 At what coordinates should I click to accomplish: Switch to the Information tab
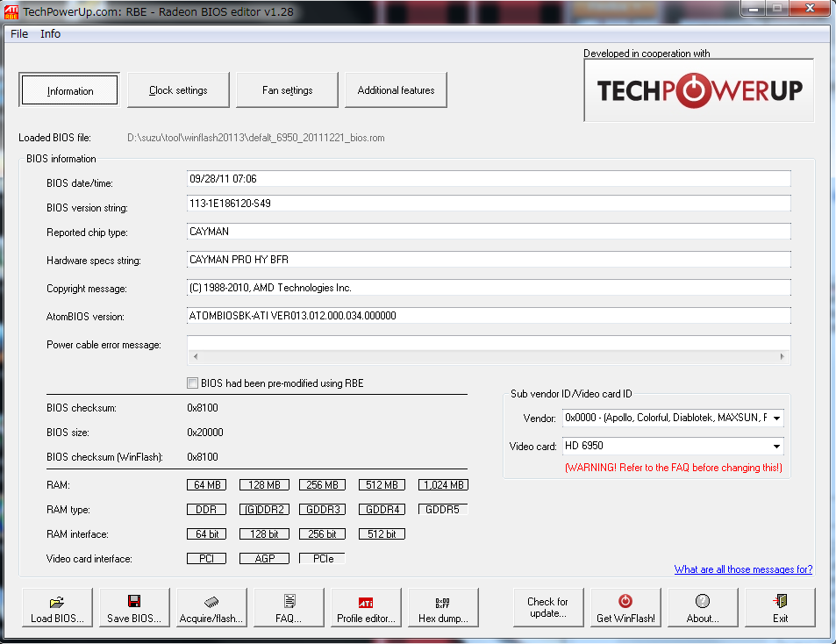coord(69,90)
